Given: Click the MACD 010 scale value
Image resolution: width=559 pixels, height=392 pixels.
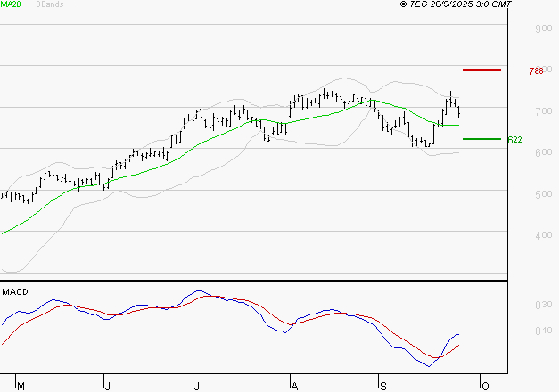Looking at the screenshot, I should [x=544, y=331].
